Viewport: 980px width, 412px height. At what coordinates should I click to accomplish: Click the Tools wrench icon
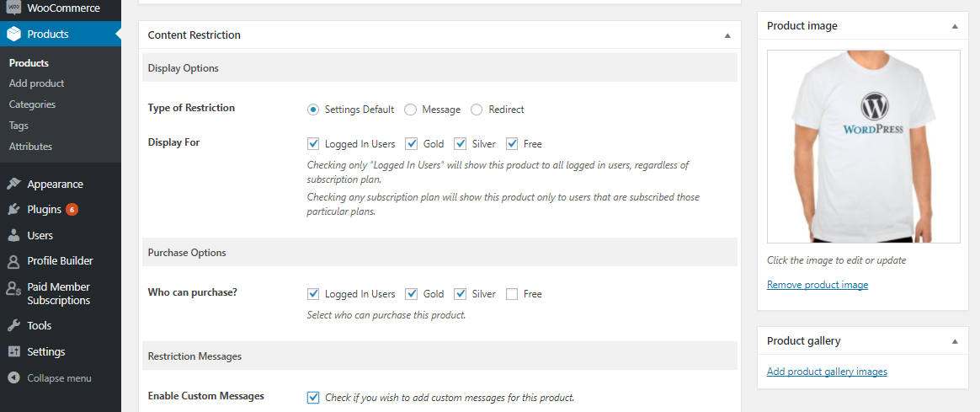coord(13,326)
